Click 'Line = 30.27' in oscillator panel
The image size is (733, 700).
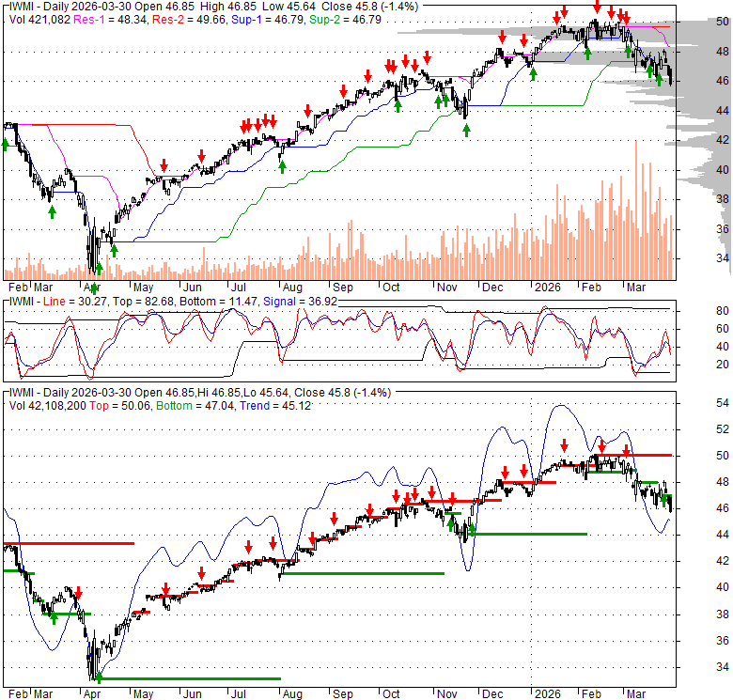(x=75, y=302)
